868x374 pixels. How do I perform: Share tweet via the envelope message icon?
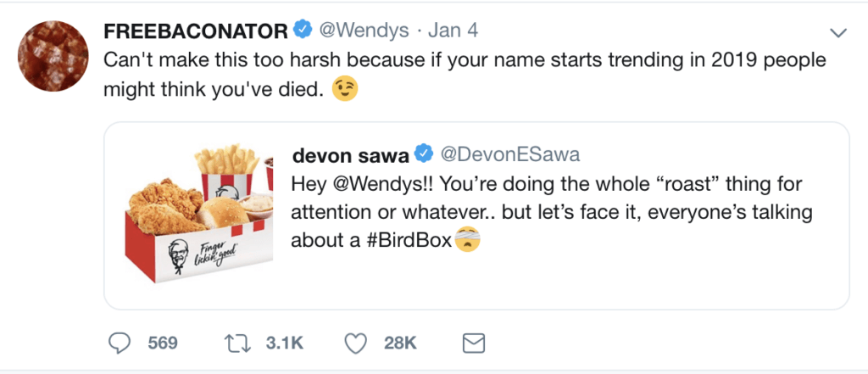pos(472,343)
